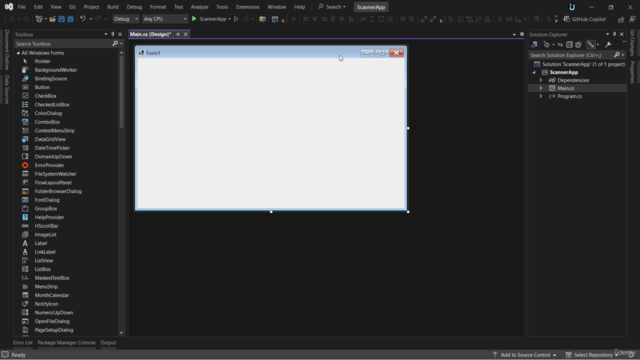
Task: Click the wrench Properties icon in Solution Explorer
Action: pyautogui.click(x=608, y=44)
